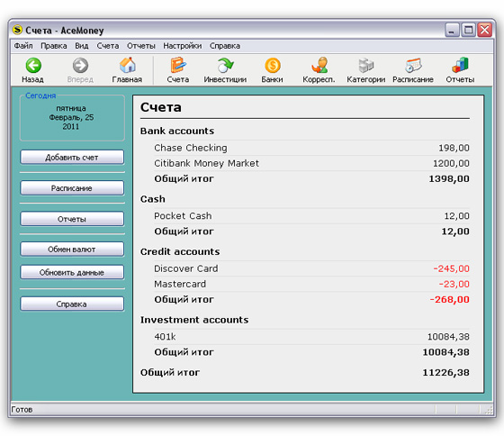Click the Bank accounts group heading
The width and height of the screenshot is (504, 436).
tap(177, 131)
